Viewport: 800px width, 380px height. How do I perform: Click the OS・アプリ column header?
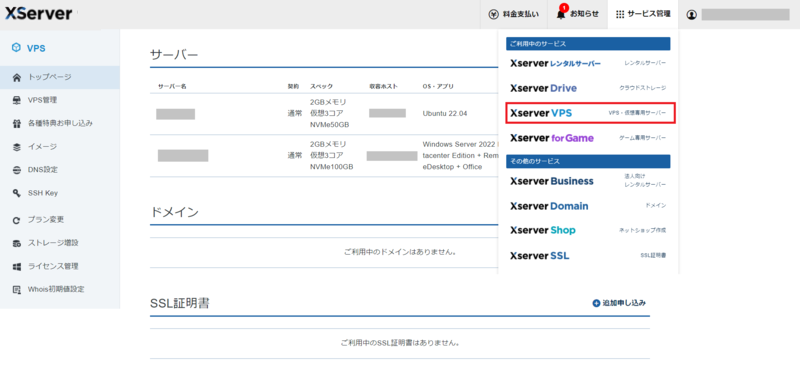click(438, 87)
